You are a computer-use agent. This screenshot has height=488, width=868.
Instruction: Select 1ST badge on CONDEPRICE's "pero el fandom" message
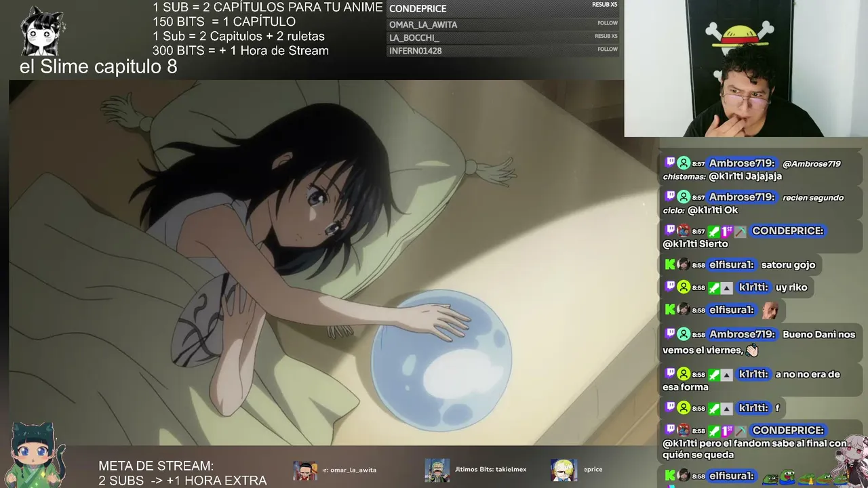(x=726, y=430)
